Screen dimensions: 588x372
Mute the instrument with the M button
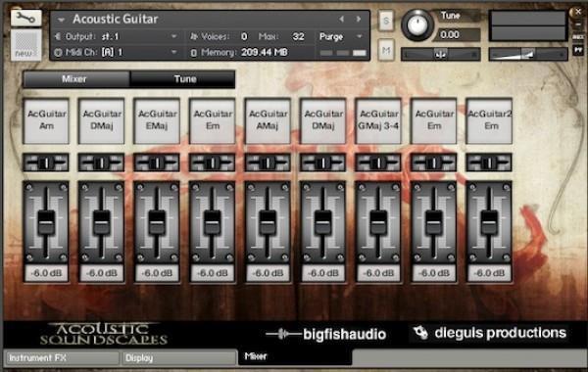point(386,50)
